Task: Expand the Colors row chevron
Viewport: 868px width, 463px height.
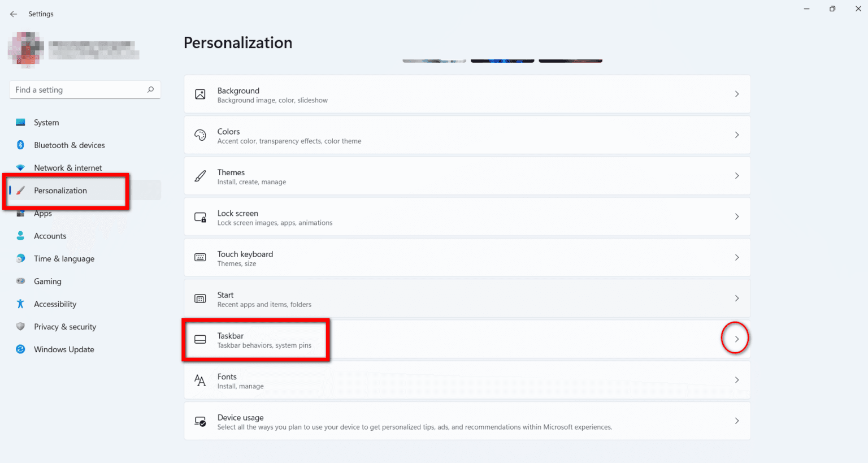Action: click(x=737, y=135)
